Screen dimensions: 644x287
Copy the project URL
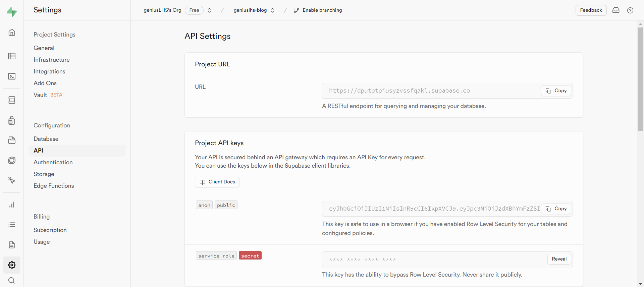pyautogui.click(x=556, y=91)
